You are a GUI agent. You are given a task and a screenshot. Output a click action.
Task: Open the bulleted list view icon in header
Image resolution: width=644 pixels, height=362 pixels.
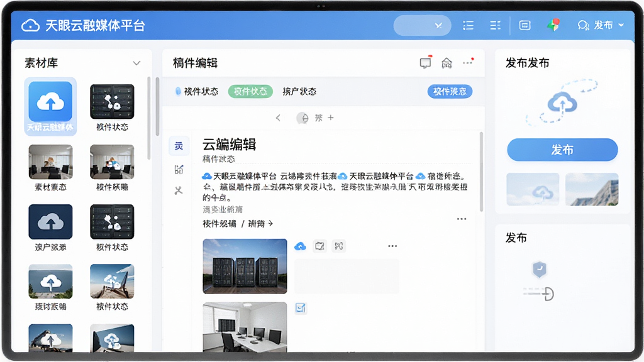point(468,25)
